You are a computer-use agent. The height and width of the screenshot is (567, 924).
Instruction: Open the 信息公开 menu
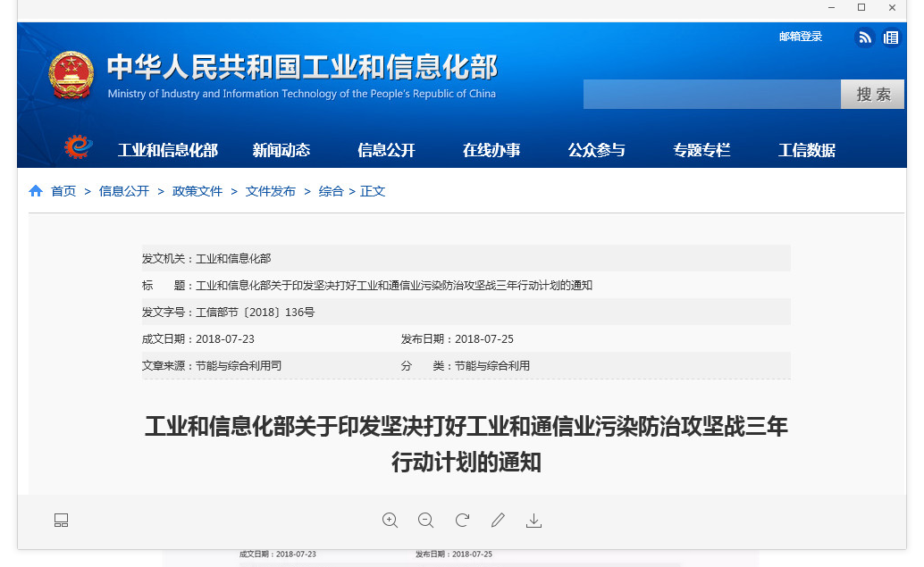[387, 150]
